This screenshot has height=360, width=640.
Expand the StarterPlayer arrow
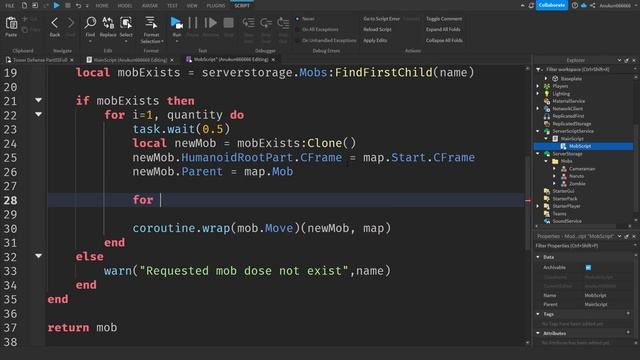point(538,206)
